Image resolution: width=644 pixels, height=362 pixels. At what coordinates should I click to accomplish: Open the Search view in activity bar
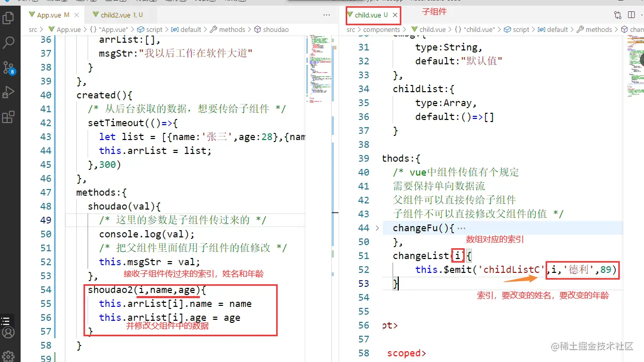coord(8,43)
